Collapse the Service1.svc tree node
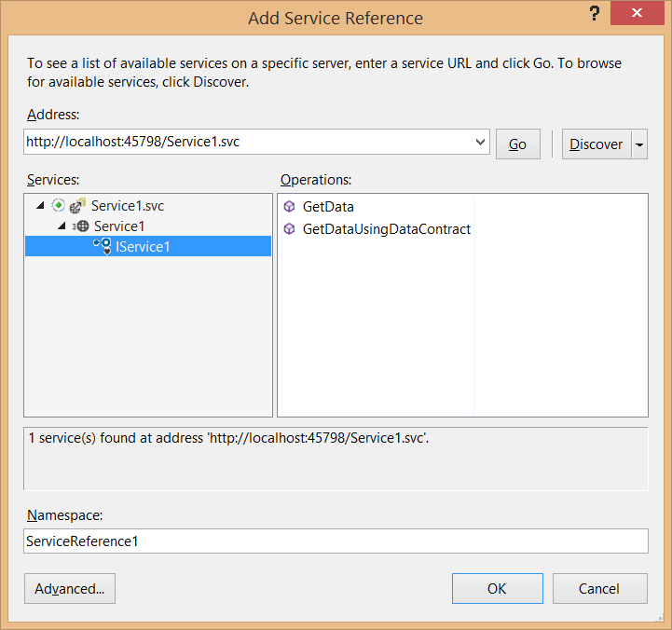 (x=40, y=206)
